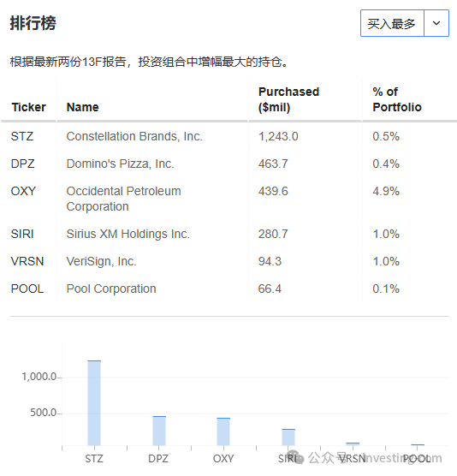Sort by Purchased ($mil) column header
The width and height of the screenshot is (457, 476).
[288, 99]
